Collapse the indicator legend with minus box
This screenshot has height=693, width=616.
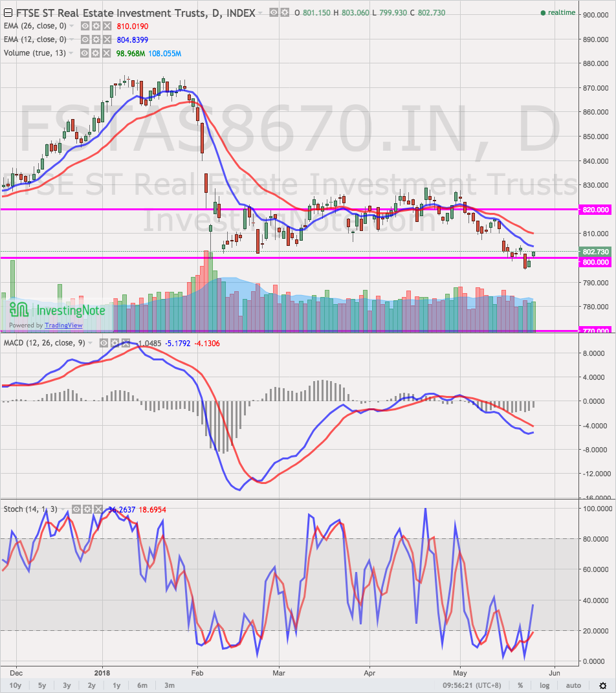[8, 12]
